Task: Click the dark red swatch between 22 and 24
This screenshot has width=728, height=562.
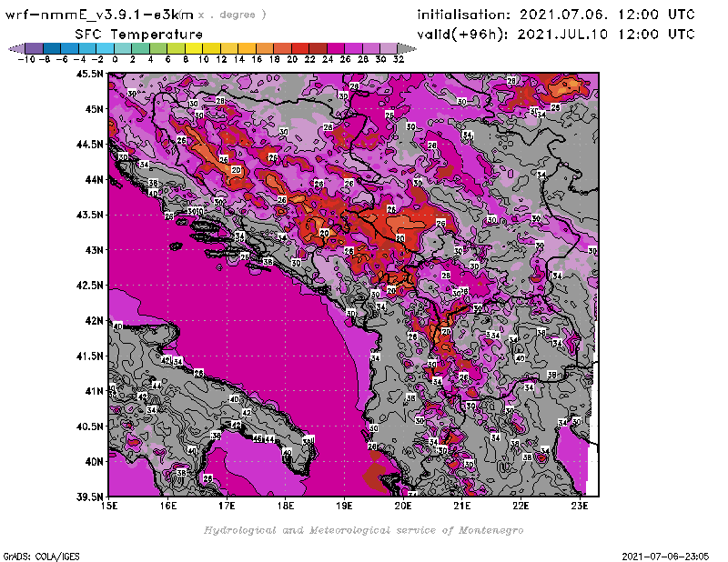Action: (x=318, y=48)
